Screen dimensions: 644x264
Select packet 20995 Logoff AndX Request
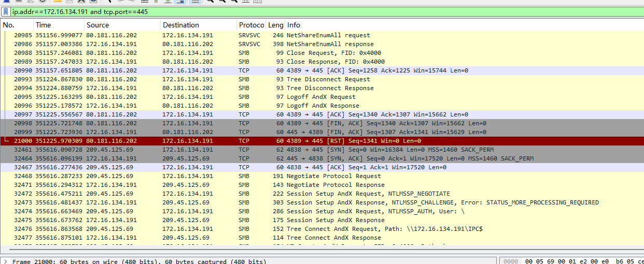[x=322, y=97]
